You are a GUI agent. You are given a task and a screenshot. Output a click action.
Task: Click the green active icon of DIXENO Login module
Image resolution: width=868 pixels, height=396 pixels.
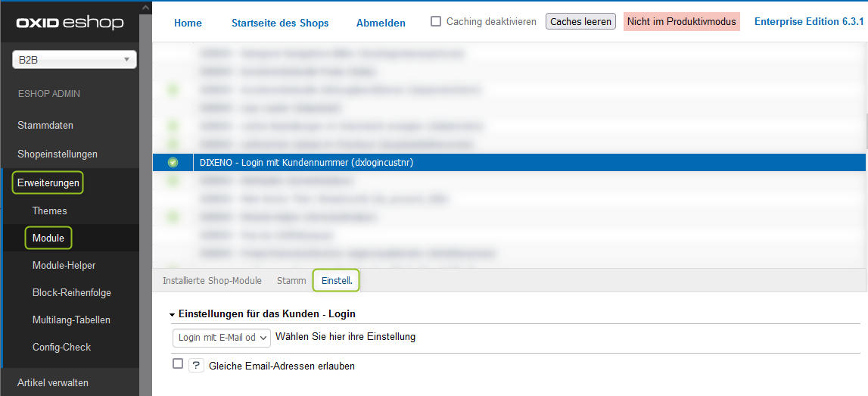tap(173, 162)
